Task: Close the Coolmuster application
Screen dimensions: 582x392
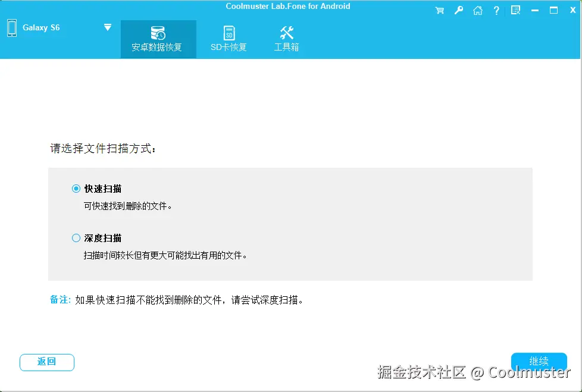Action: pos(572,10)
